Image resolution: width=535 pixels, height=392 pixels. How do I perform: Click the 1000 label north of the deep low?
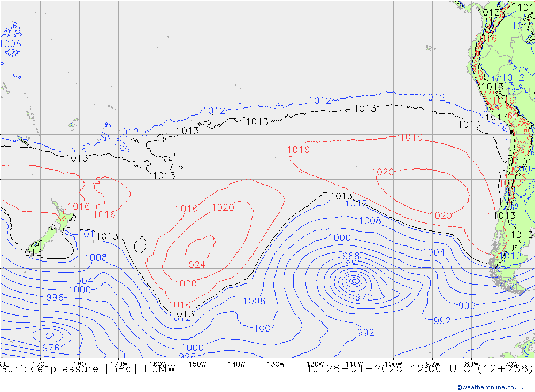coord(339,237)
